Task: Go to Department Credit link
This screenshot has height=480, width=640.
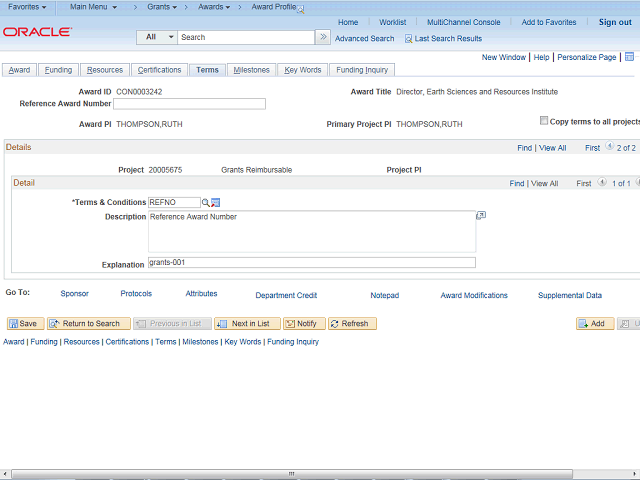Action: (x=286, y=295)
